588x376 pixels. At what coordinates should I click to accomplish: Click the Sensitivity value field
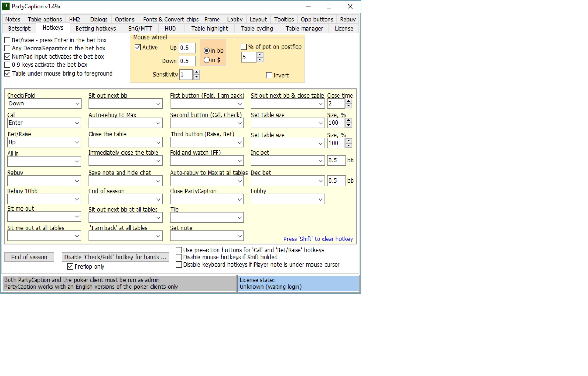pos(186,75)
